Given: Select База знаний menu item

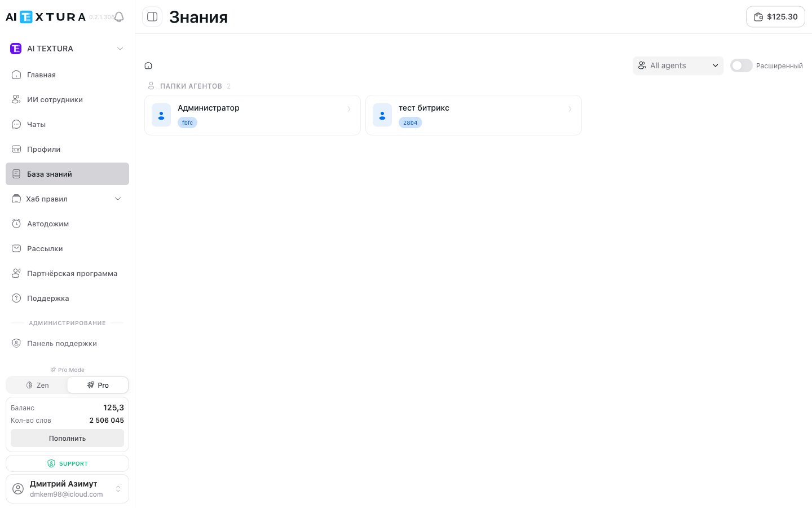Looking at the screenshot, I should point(67,174).
